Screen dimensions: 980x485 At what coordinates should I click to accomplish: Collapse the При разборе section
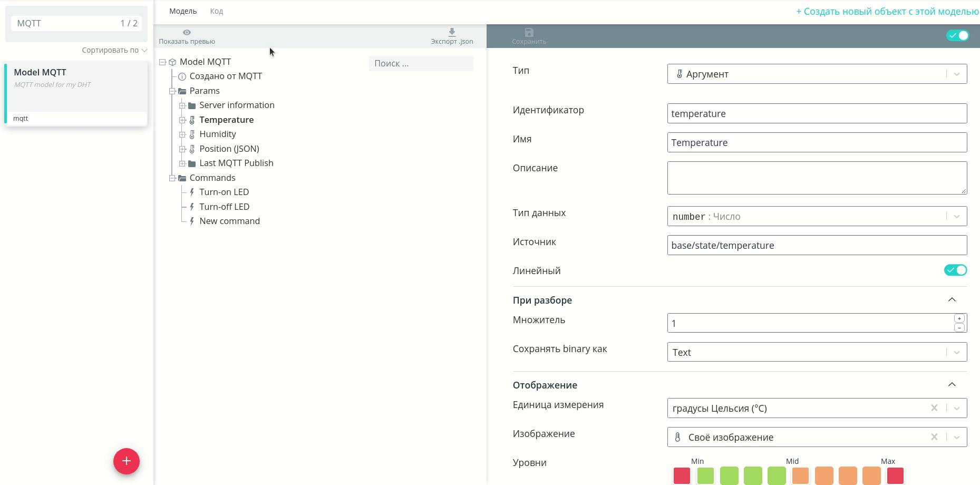click(x=952, y=300)
